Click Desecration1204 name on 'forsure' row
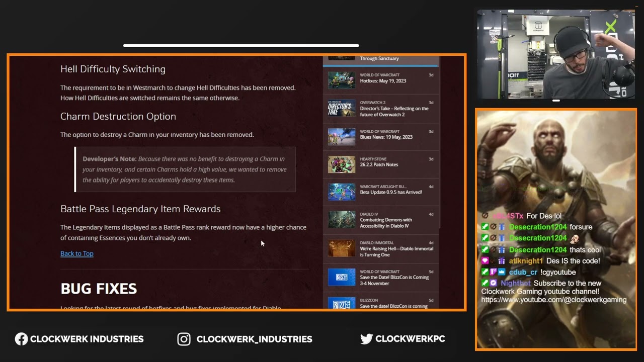Screen dimensions: 644x362 (538, 227)
